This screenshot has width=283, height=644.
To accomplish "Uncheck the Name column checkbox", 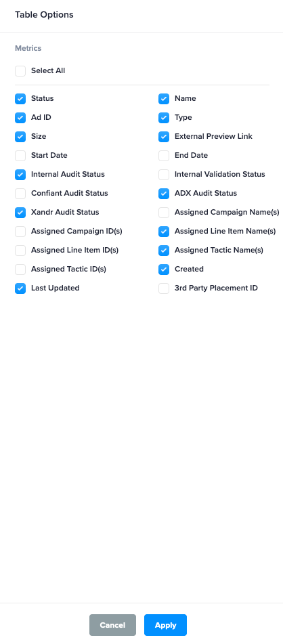I will point(164,99).
